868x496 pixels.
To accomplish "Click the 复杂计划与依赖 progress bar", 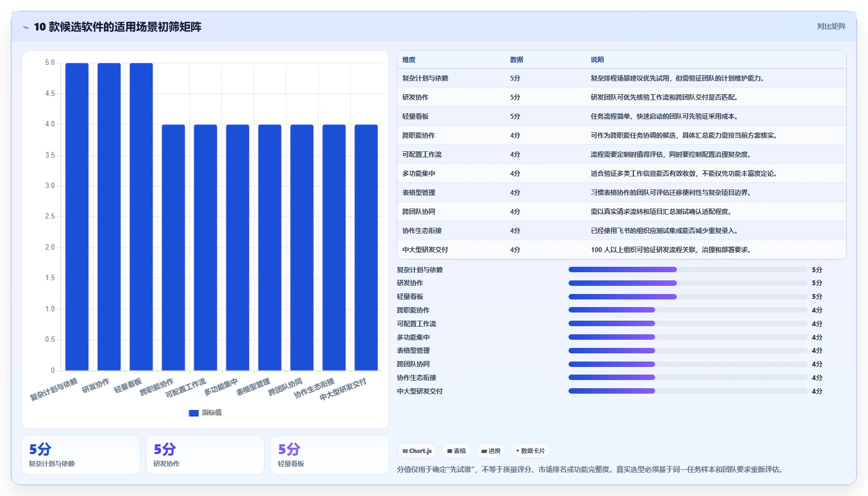I will (687, 270).
